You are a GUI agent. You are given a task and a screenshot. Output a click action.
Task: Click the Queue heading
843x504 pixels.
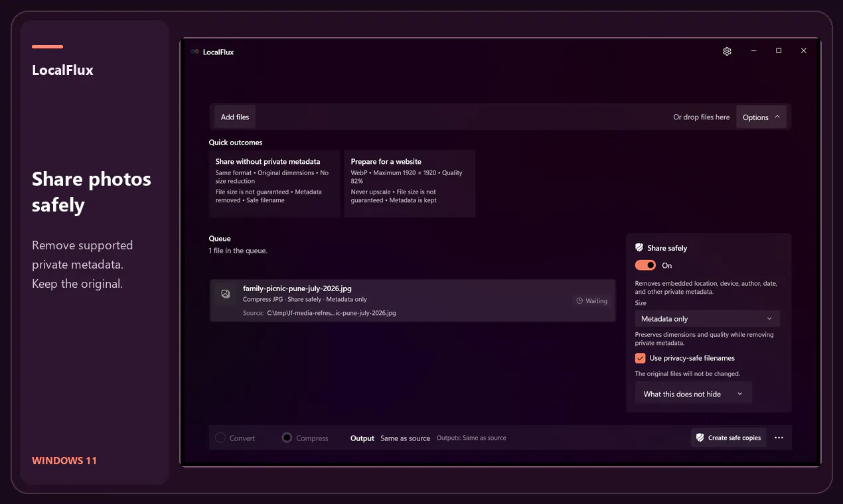(x=220, y=239)
